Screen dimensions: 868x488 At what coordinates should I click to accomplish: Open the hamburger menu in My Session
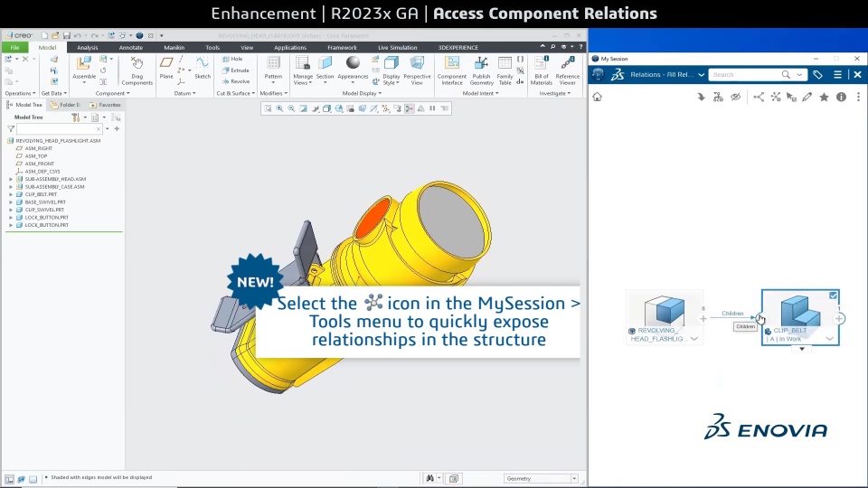(x=837, y=74)
